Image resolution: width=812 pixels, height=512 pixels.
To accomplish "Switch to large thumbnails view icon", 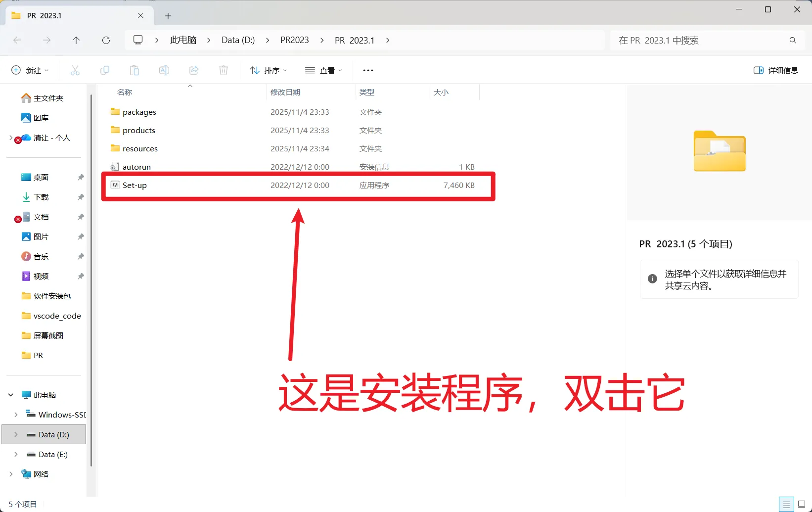I will pyautogui.click(x=802, y=505).
